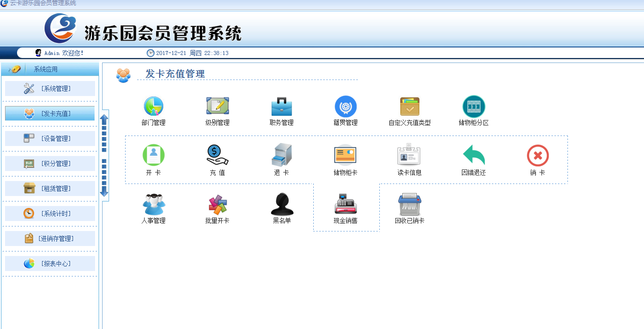Viewport: 644px width, 329px height.
Task: Select 积分管理 in the sidebar
Action: [x=50, y=163]
